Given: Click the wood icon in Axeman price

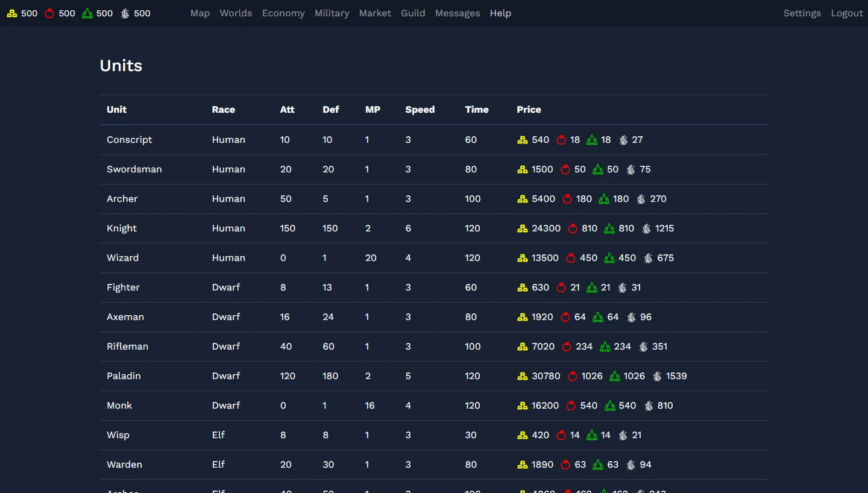Looking at the screenshot, I should coord(598,317).
